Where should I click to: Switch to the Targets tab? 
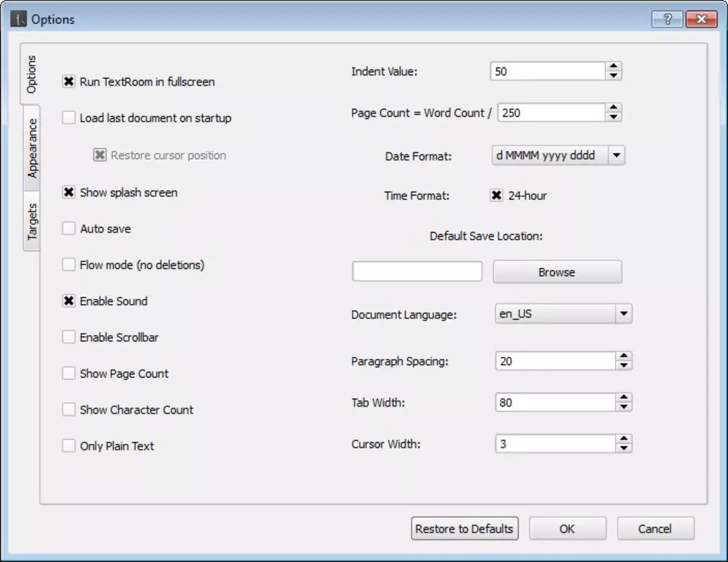[32, 221]
